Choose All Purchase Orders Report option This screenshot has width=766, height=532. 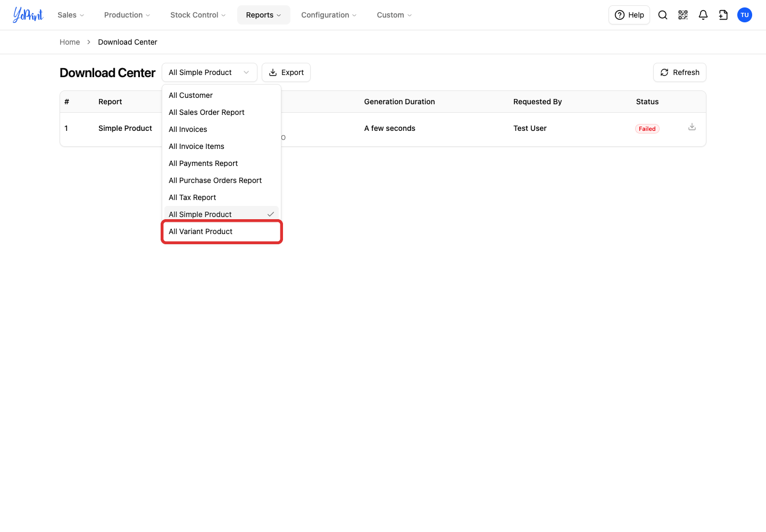click(x=221, y=180)
